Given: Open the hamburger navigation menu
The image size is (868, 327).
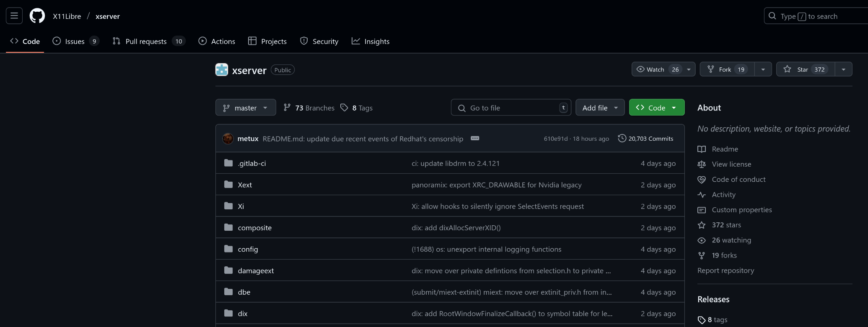Looking at the screenshot, I should point(14,16).
